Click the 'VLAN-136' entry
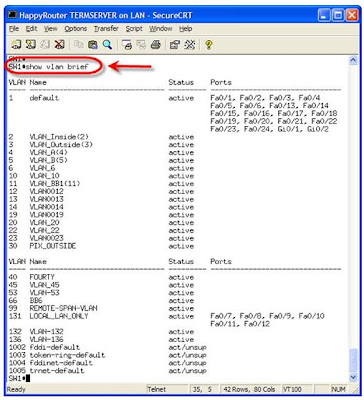364x400 pixels. click(46, 339)
